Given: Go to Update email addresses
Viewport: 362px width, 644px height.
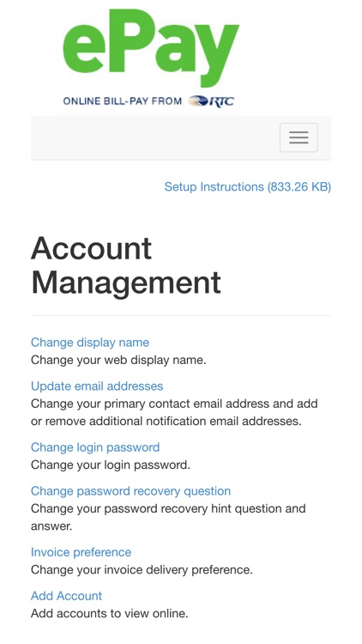Looking at the screenshot, I should (x=97, y=386).
